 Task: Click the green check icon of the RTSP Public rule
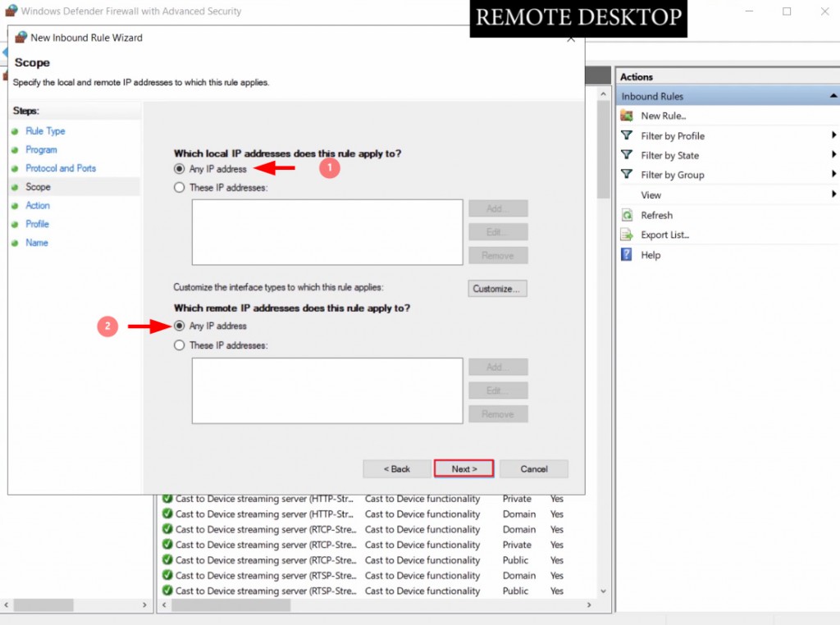point(167,591)
